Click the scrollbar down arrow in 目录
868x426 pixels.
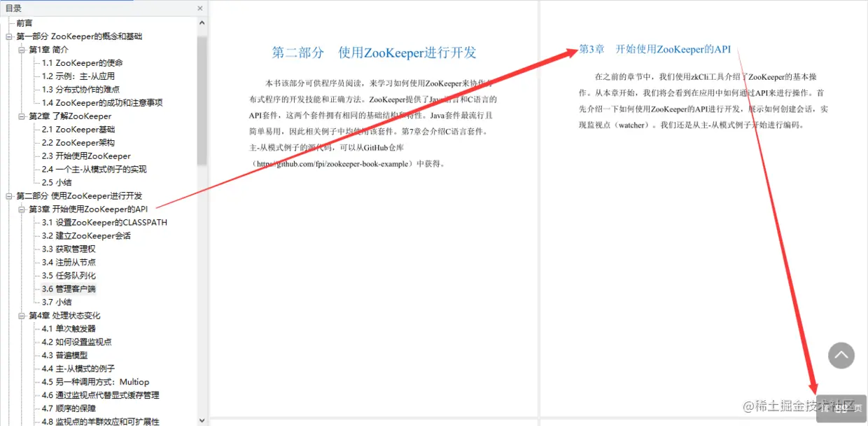click(x=202, y=420)
